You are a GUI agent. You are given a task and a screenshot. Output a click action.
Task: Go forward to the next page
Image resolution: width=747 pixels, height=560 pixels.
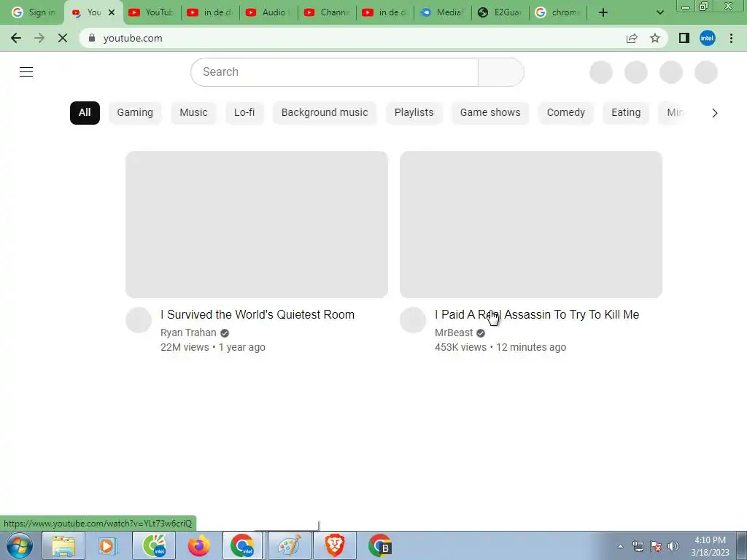[39, 38]
